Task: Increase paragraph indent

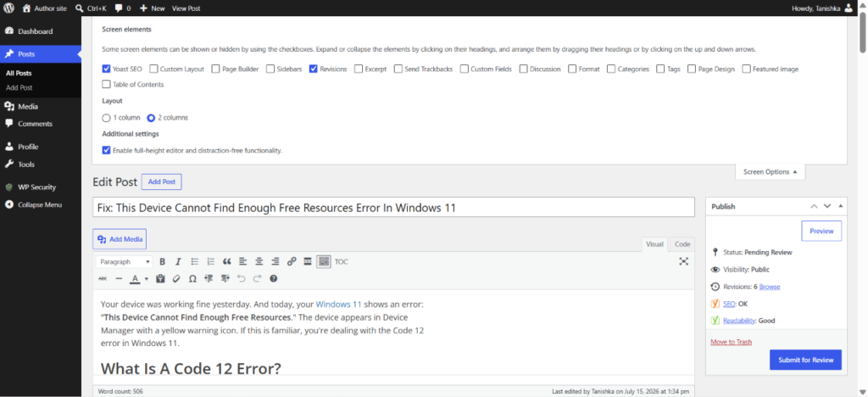Action: coord(225,278)
